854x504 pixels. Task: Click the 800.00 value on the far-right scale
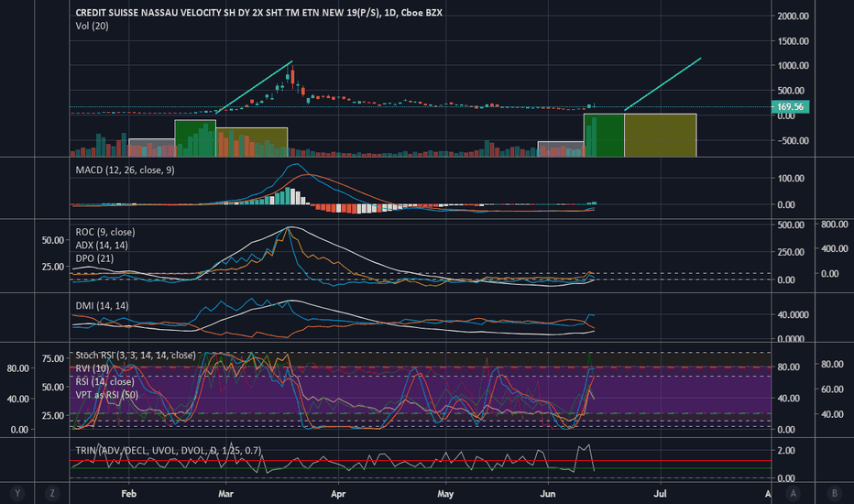coord(835,225)
